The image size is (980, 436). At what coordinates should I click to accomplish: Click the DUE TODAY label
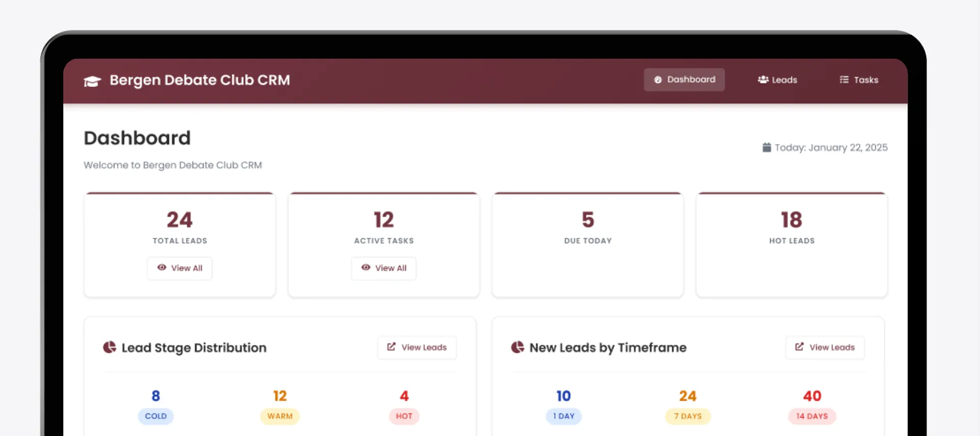pos(588,241)
